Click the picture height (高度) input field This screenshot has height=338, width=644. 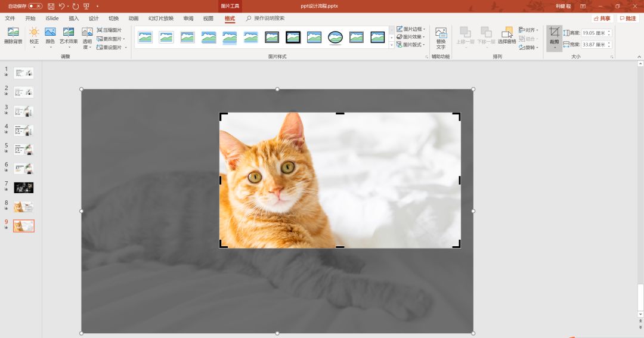[593, 33]
